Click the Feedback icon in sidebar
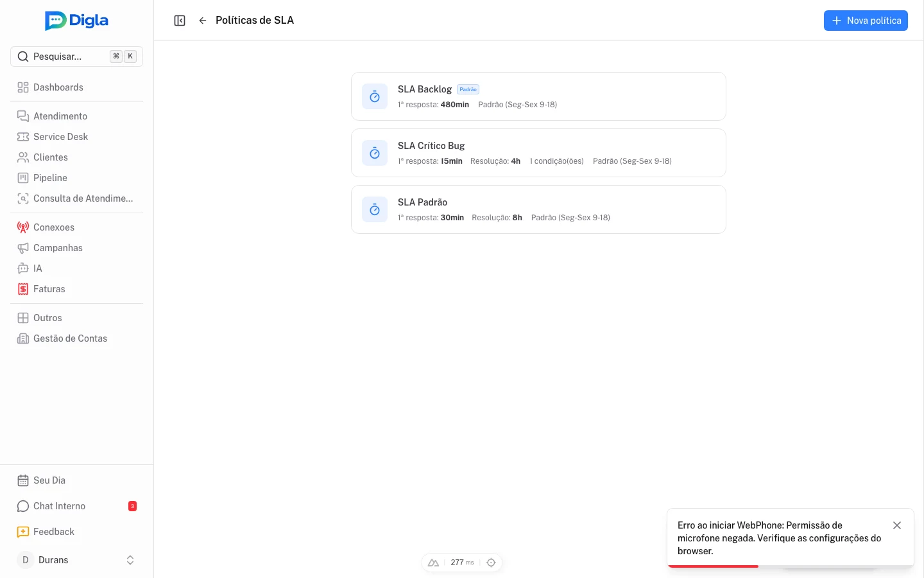 (x=23, y=532)
